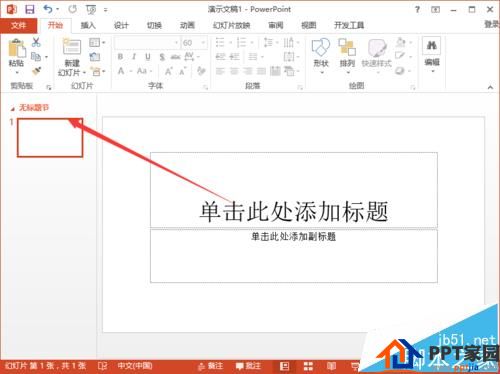Open the Font dialog launcher
The width and height of the screenshot is (500, 374).
coord(205,87)
